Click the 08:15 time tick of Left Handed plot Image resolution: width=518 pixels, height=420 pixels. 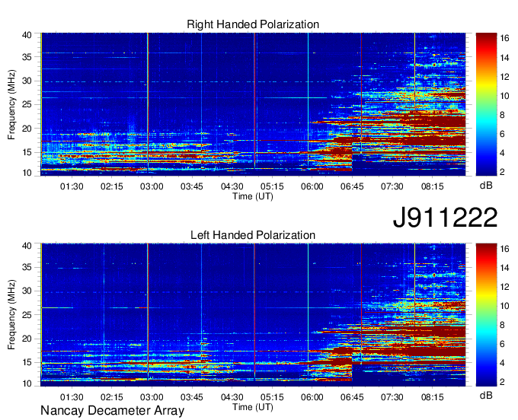coord(432,397)
